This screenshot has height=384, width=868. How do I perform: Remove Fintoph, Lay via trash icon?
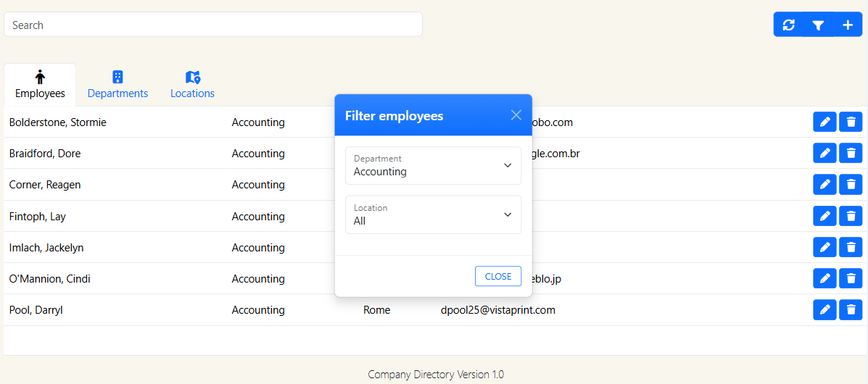point(851,216)
